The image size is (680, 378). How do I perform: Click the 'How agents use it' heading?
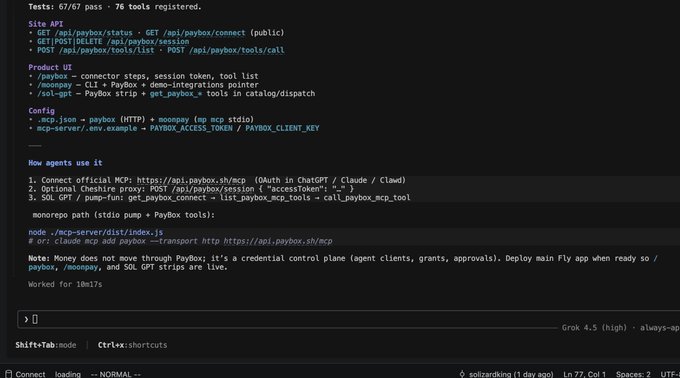pos(65,163)
